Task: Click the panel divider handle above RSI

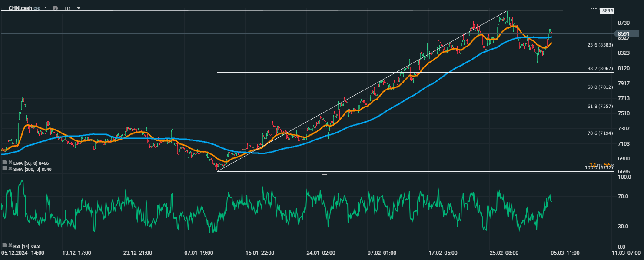Action: pos(324,174)
